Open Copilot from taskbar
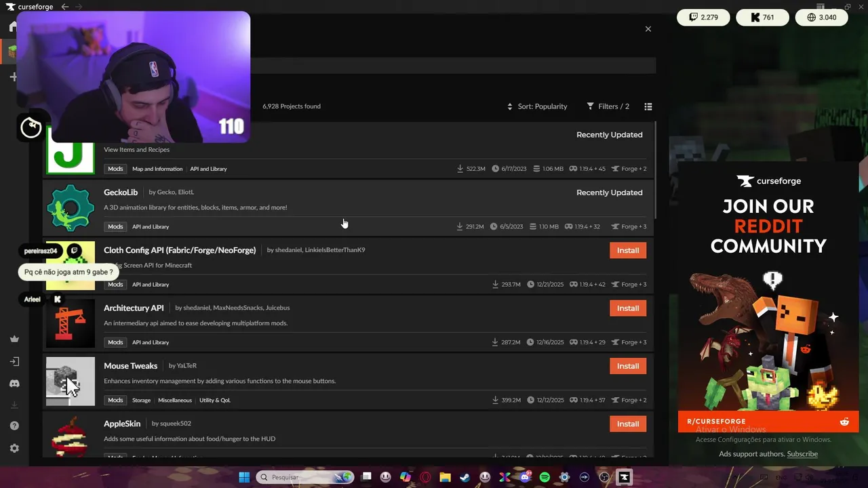Image resolution: width=868 pixels, height=488 pixels. click(x=406, y=477)
